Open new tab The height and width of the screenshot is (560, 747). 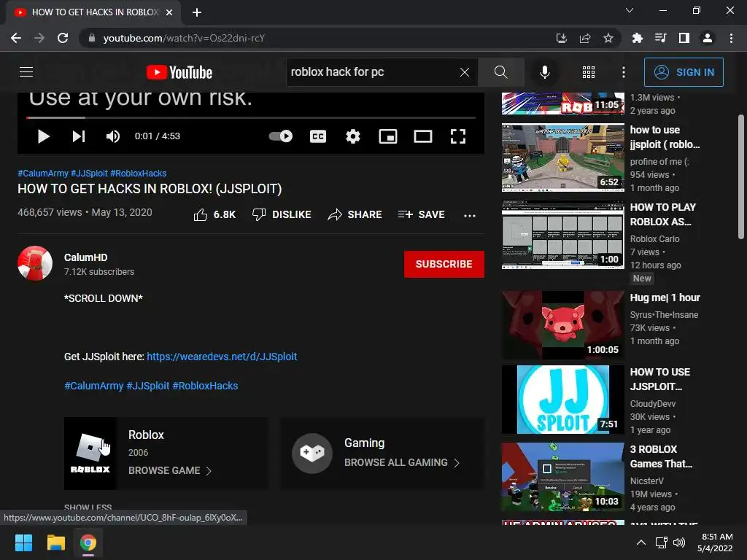(197, 12)
